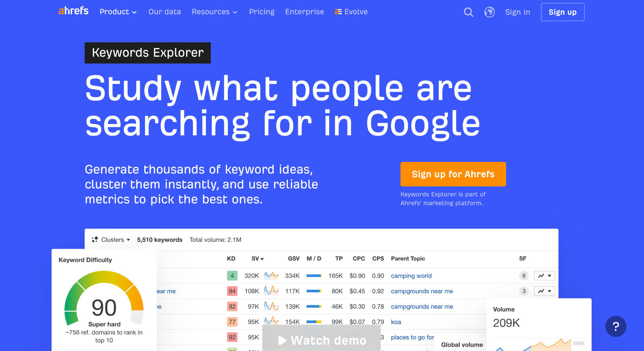Click the M/D bar in the 97K row
This screenshot has height=351, width=644.
click(314, 306)
